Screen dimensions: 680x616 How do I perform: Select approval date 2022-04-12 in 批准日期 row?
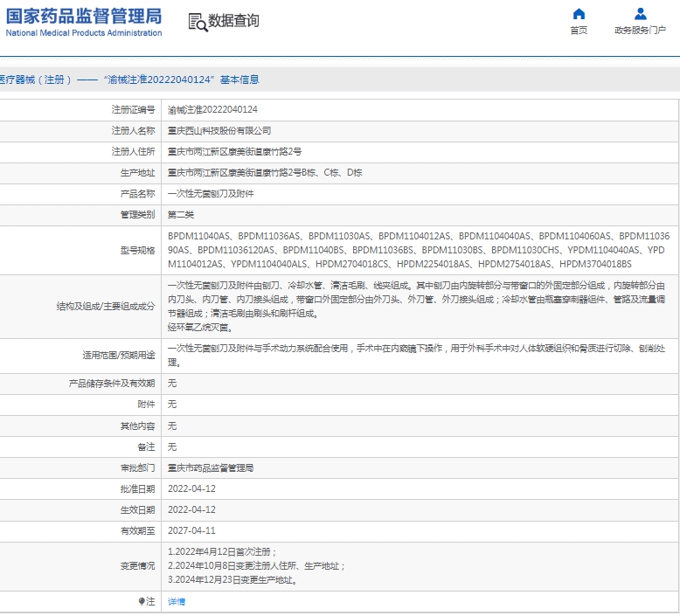pyautogui.click(x=191, y=488)
